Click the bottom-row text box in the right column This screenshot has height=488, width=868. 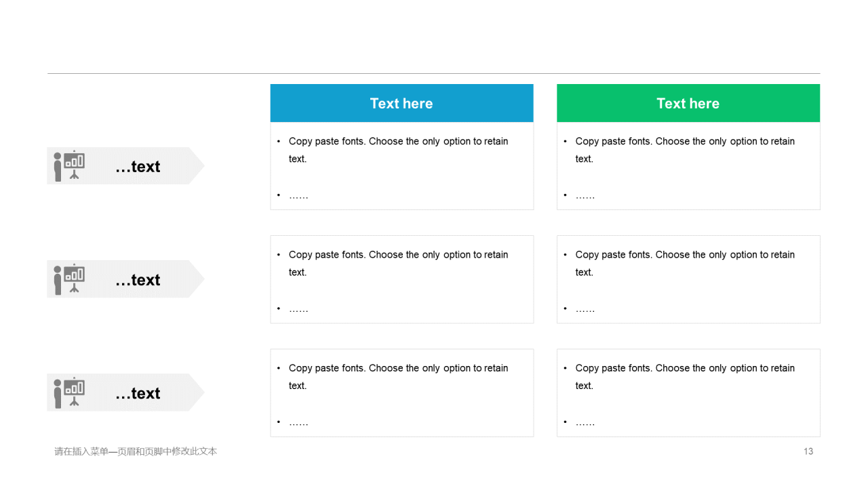coord(688,392)
